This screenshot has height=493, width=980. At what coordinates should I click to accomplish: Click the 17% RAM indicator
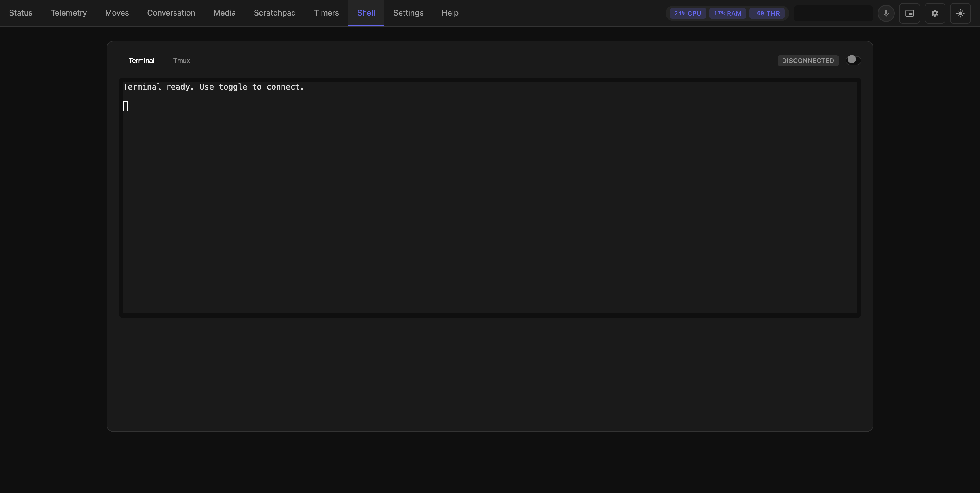click(727, 13)
